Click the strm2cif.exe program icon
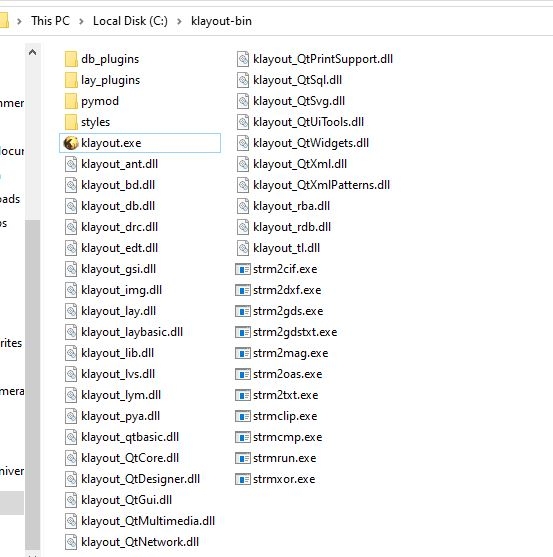 click(x=243, y=269)
